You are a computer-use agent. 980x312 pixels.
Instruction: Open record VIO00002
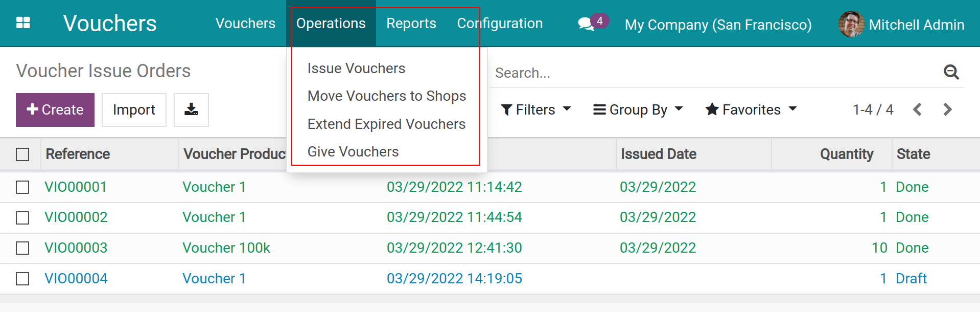76,217
